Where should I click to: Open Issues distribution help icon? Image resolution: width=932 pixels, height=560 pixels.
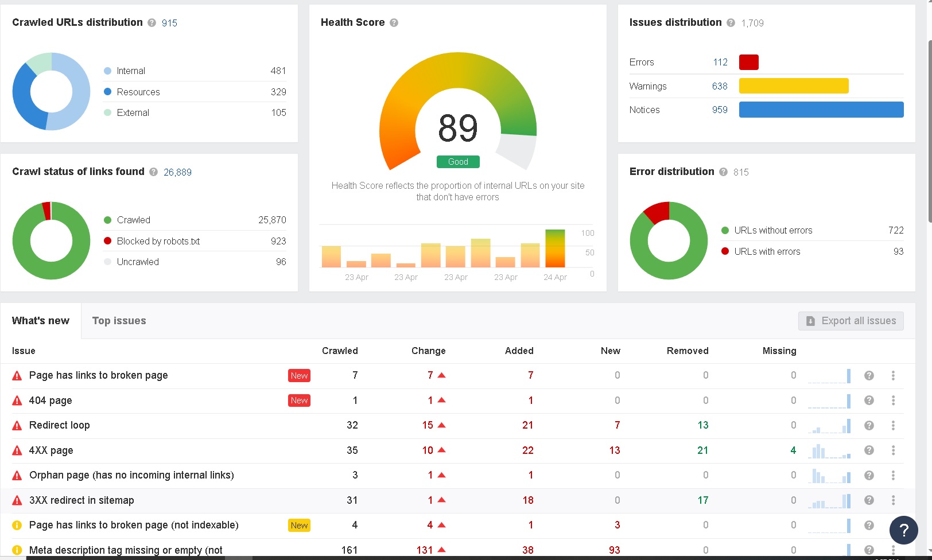[x=731, y=23]
